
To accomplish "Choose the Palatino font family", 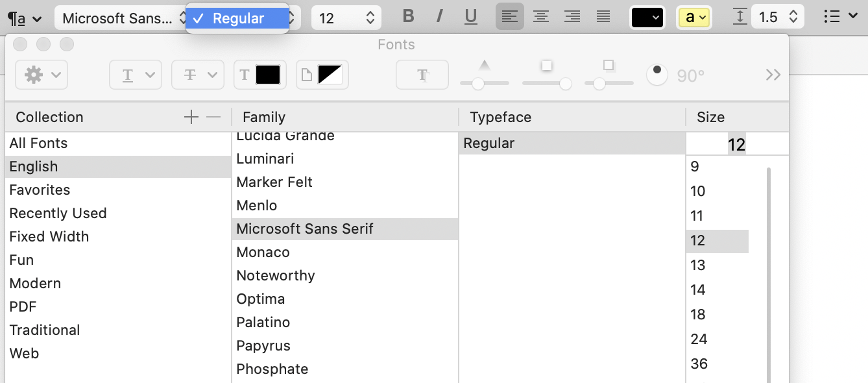I will [x=345, y=323].
